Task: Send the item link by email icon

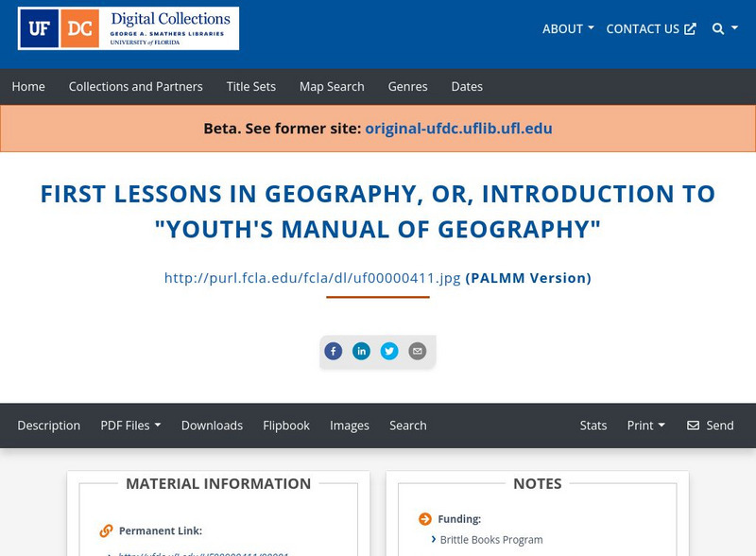Action: click(416, 351)
